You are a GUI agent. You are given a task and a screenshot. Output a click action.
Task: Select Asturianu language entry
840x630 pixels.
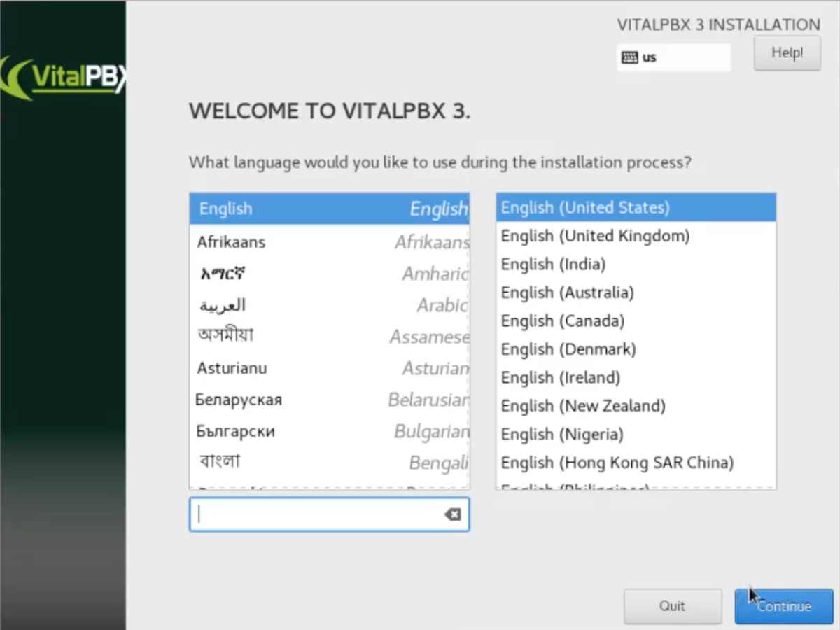click(x=329, y=368)
